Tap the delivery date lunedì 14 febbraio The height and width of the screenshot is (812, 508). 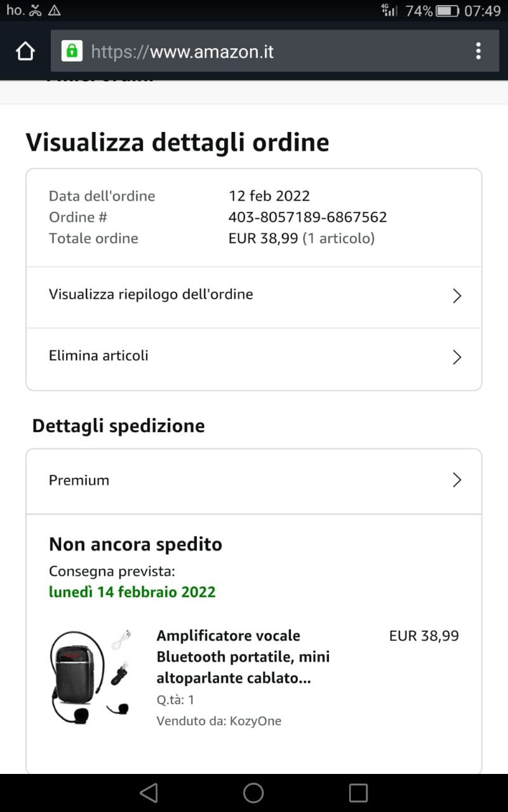(132, 592)
